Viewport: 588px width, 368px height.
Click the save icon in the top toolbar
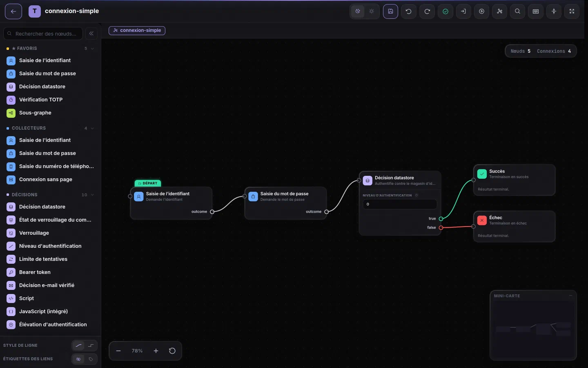pyautogui.click(x=390, y=11)
